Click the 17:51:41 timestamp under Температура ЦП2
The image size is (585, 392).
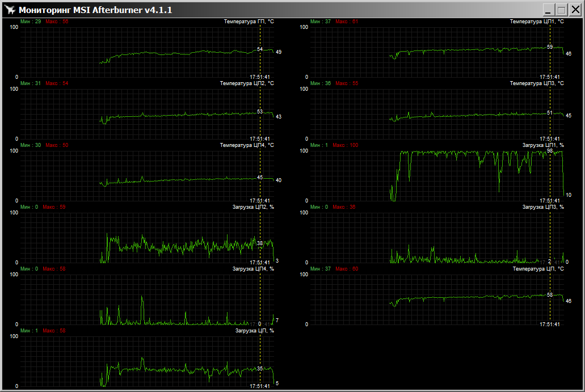(260, 138)
